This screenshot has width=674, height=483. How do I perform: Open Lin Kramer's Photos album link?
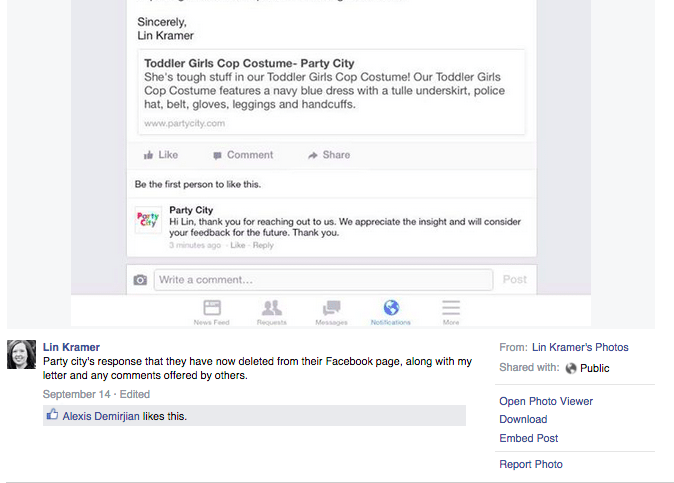tap(580, 347)
